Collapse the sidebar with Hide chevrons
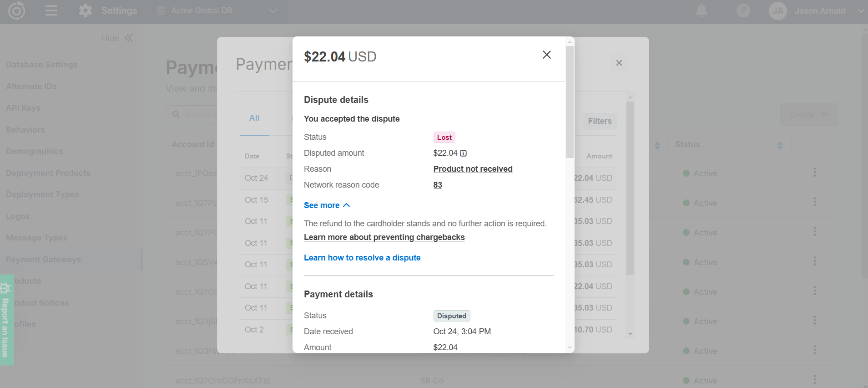 click(129, 38)
